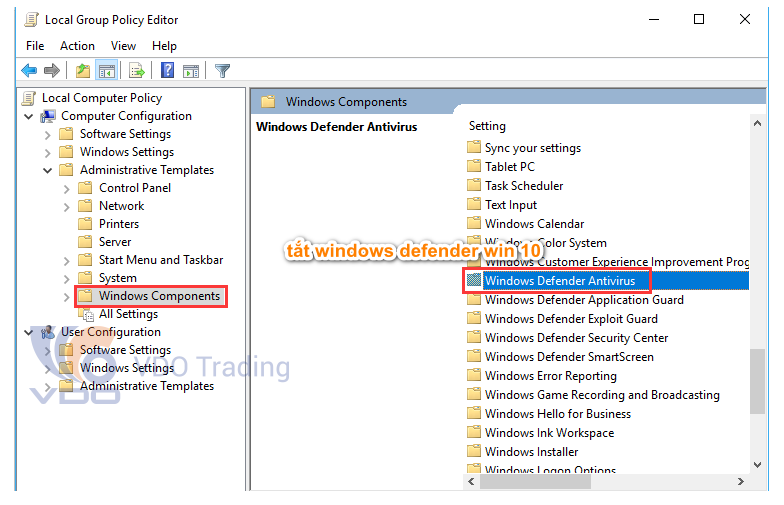
Task: Click the vertical scrollbar thumb
Action: pos(757,381)
